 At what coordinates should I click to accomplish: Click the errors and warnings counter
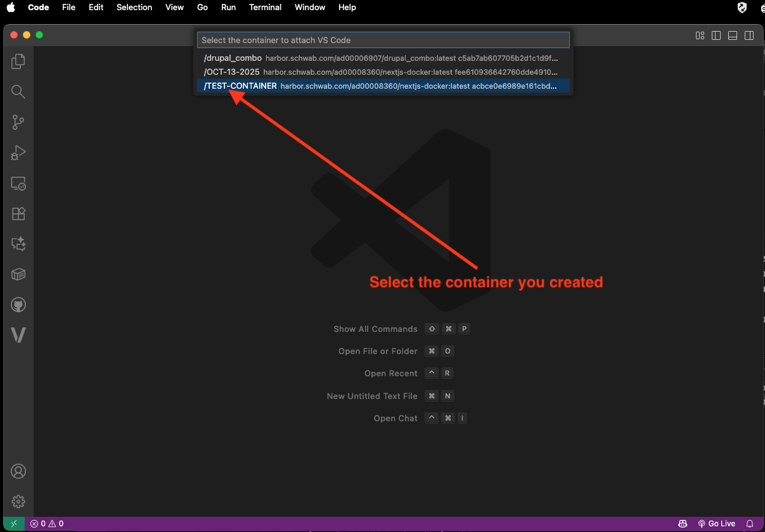pos(46,524)
